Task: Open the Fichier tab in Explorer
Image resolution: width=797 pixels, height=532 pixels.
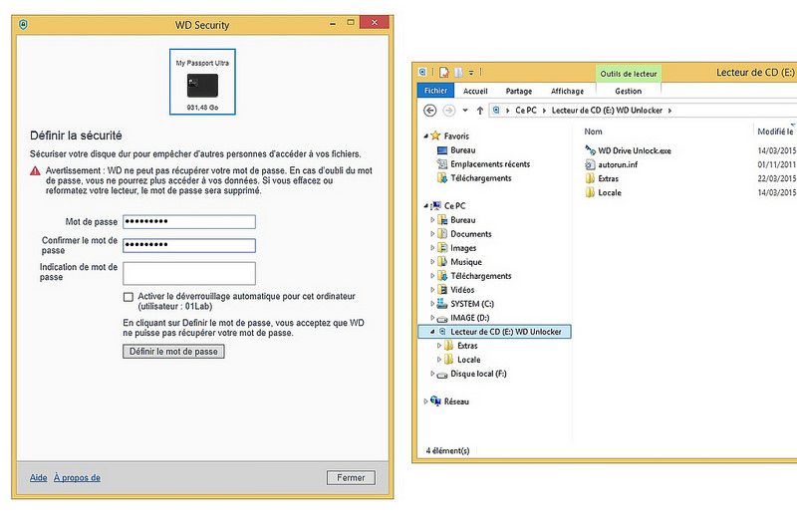Action: click(x=435, y=91)
